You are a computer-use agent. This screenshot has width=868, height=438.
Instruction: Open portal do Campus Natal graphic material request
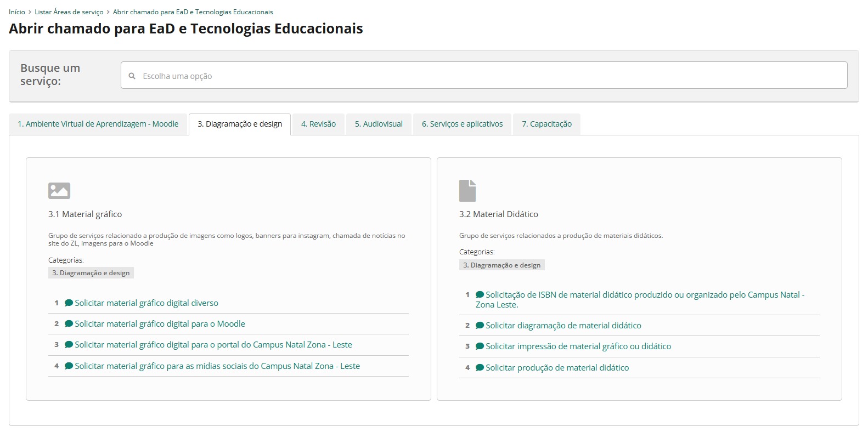tap(213, 345)
